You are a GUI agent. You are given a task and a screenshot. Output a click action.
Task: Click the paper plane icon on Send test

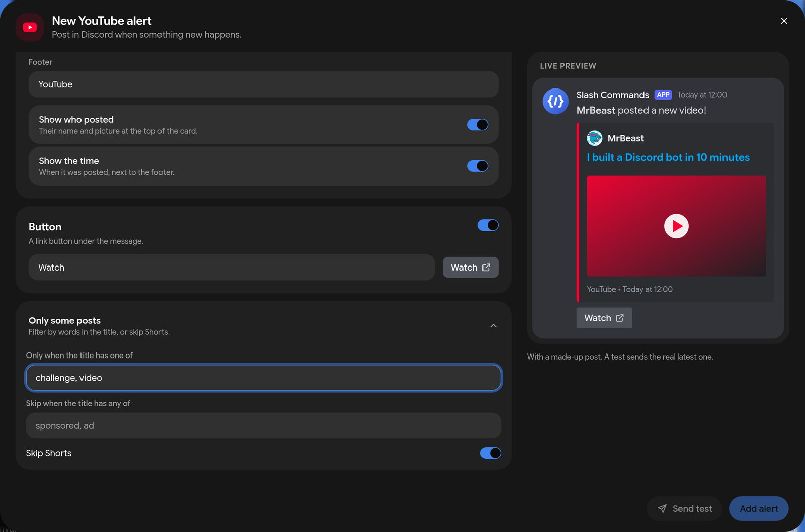[662, 509]
